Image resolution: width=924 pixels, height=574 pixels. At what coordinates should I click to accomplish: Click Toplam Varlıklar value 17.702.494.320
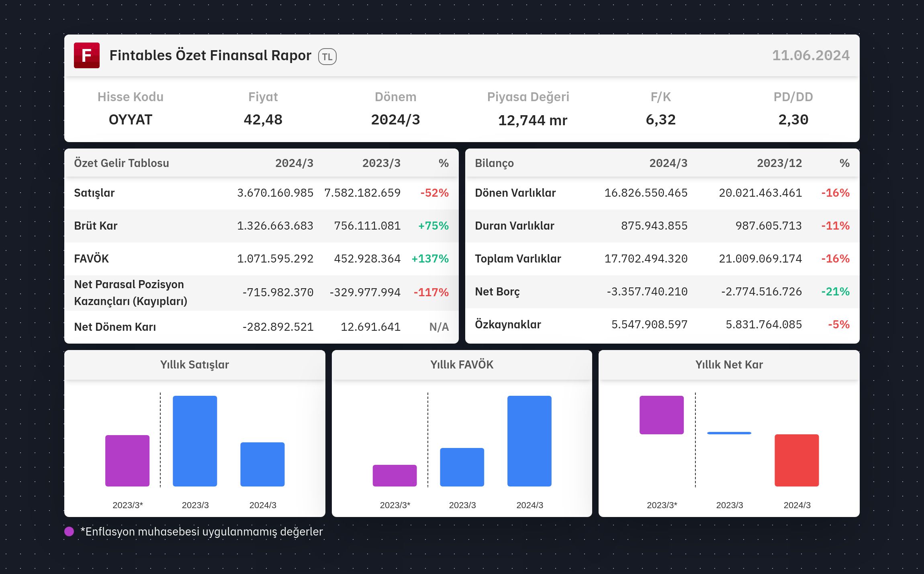646,259
